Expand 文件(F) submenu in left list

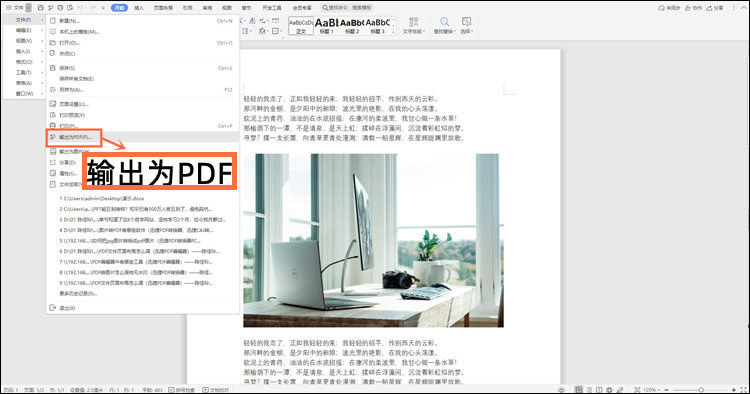point(24,20)
